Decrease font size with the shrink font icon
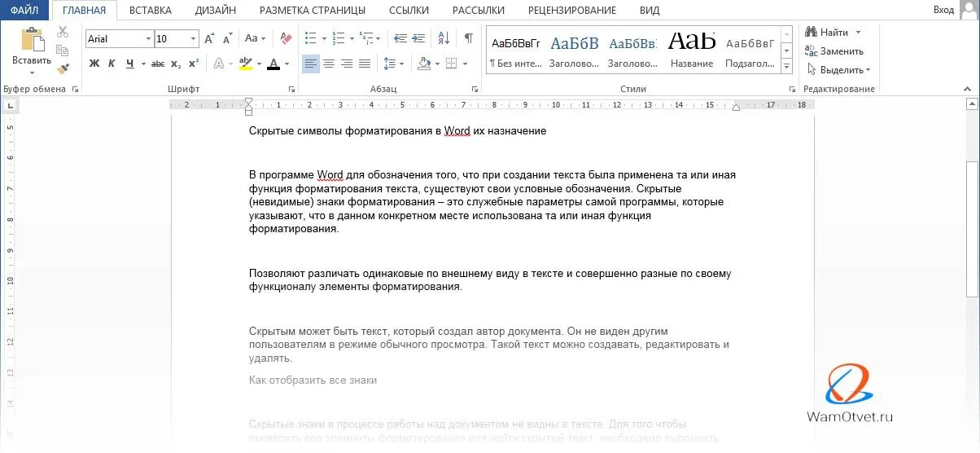980x453 pixels. (x=226, y=38)
